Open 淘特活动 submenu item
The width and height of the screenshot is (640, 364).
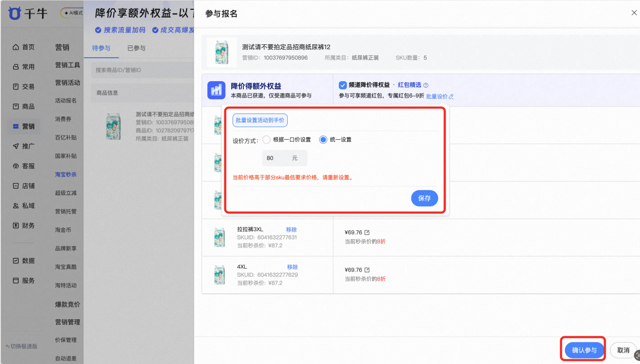[66, 285]
